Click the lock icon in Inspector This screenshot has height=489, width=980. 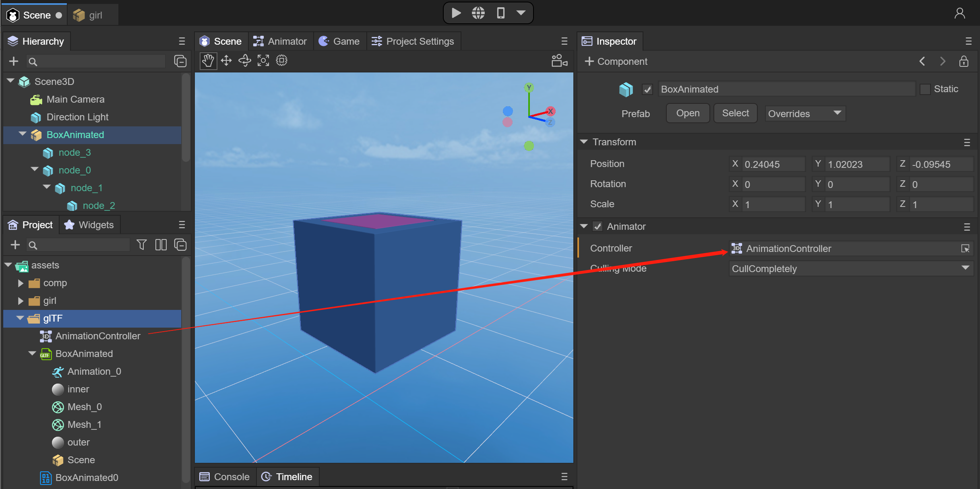click(963, 62)
